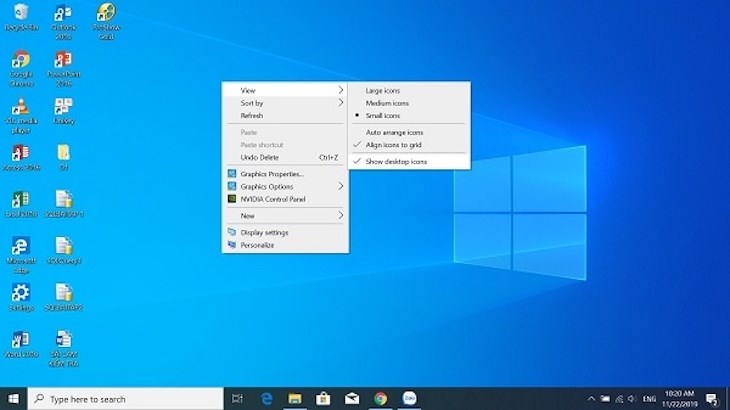
Task: Click the Zalo icon in the taskbar
Action: click(x=409, y=398)
